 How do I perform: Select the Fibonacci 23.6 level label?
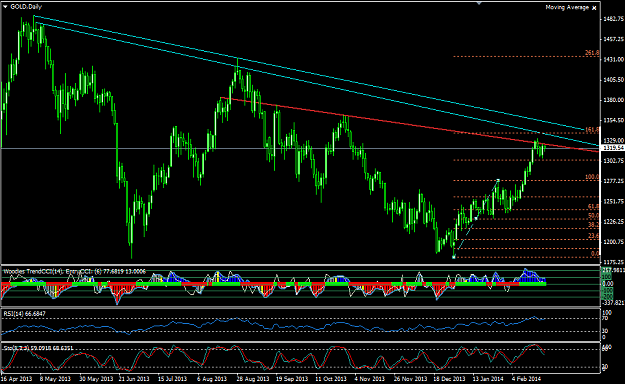(x=594, y=236)
